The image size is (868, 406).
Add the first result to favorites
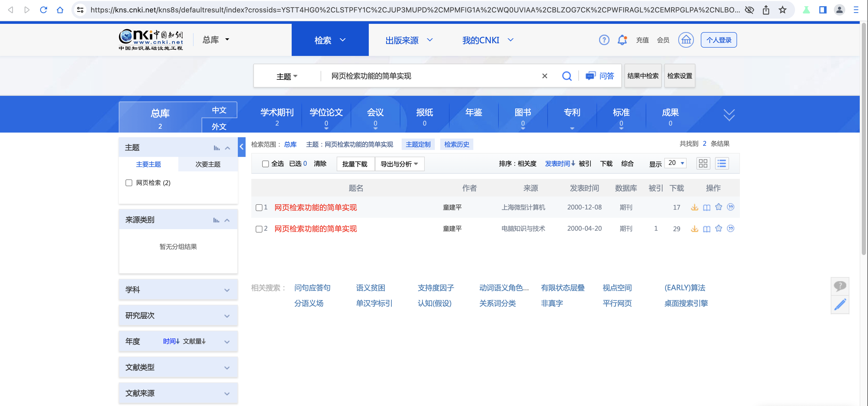tap(719, 207)
